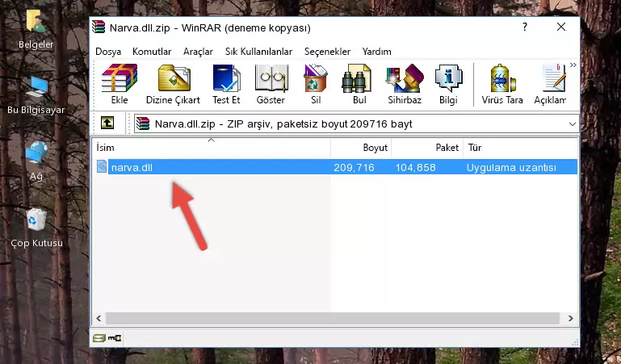621x364 pixels.
Task: Click the horizontal scrollbar left arrow
Action: pyautogui.click(x=99, y=318)
